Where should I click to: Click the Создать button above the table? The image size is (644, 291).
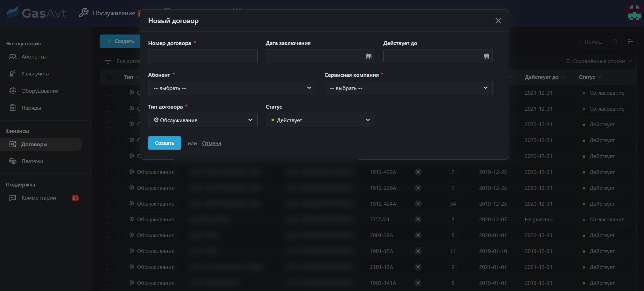(x=120, y=41)
